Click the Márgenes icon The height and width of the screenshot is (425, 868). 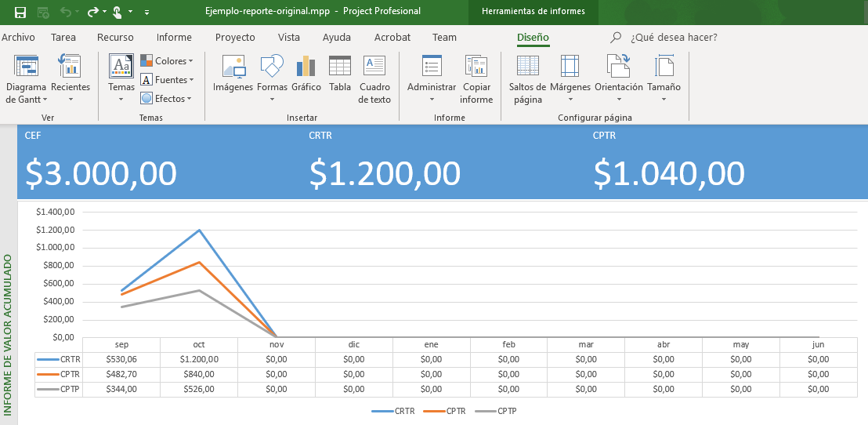[570, 66]
